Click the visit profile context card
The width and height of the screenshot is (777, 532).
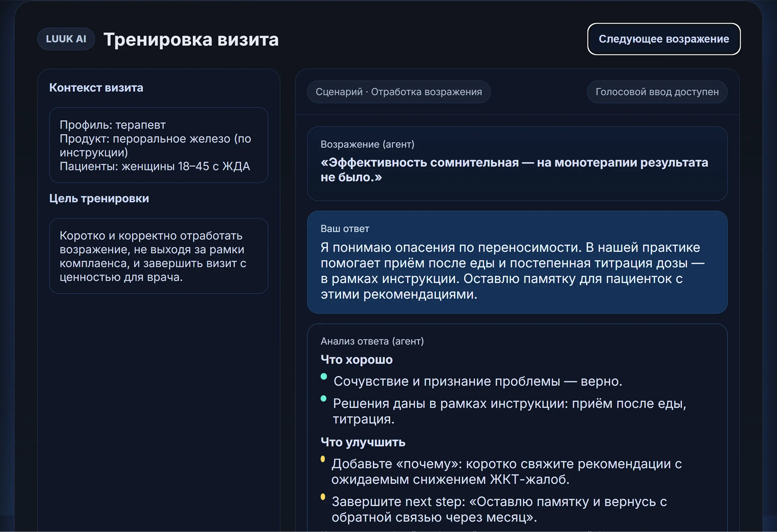[158, 146]
